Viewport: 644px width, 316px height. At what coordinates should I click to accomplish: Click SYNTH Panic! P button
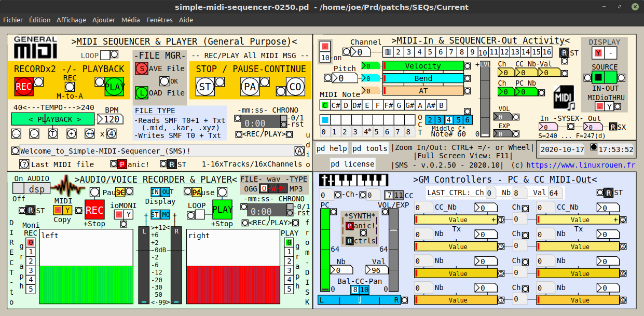[x=350, y=226]
